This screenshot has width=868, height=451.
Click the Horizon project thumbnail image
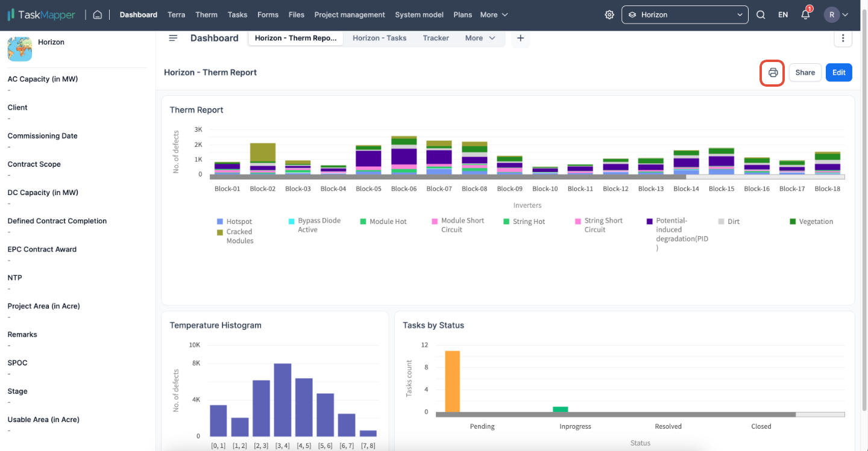pyautogui.click(x=20, y=49)
